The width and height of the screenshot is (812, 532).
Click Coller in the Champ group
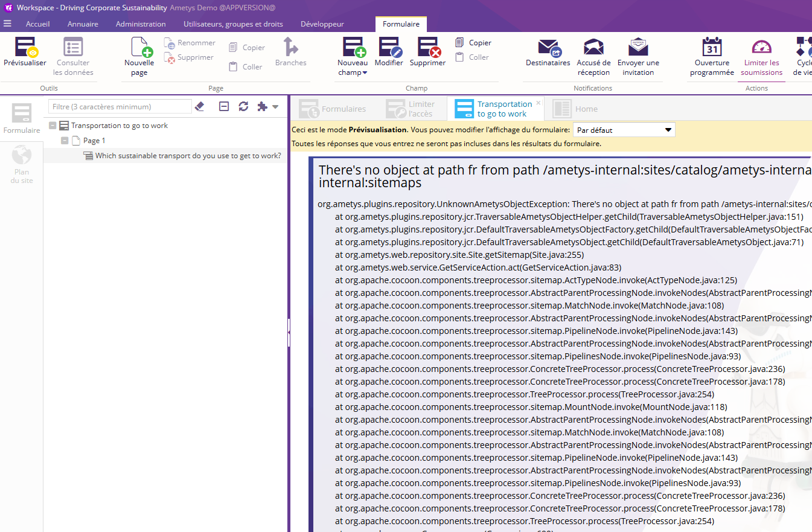[x=472, y=57]
